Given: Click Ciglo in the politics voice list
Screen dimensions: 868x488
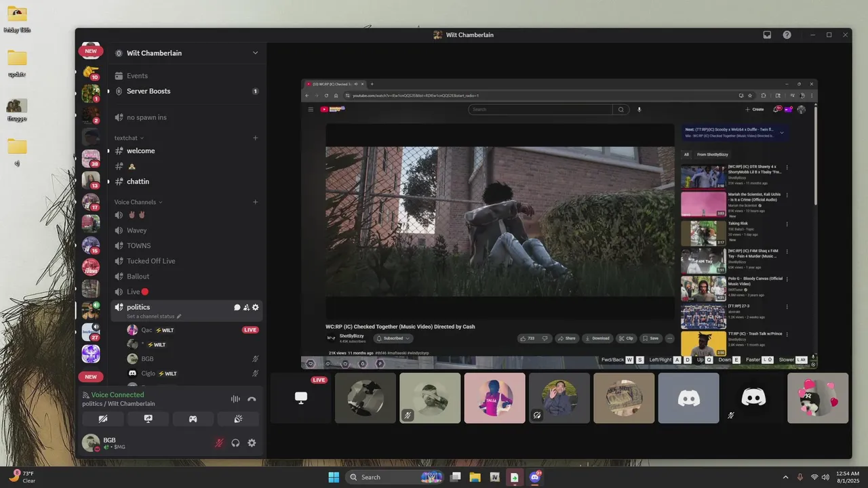Looking at the screenshot, I should [x=148, y=373].
